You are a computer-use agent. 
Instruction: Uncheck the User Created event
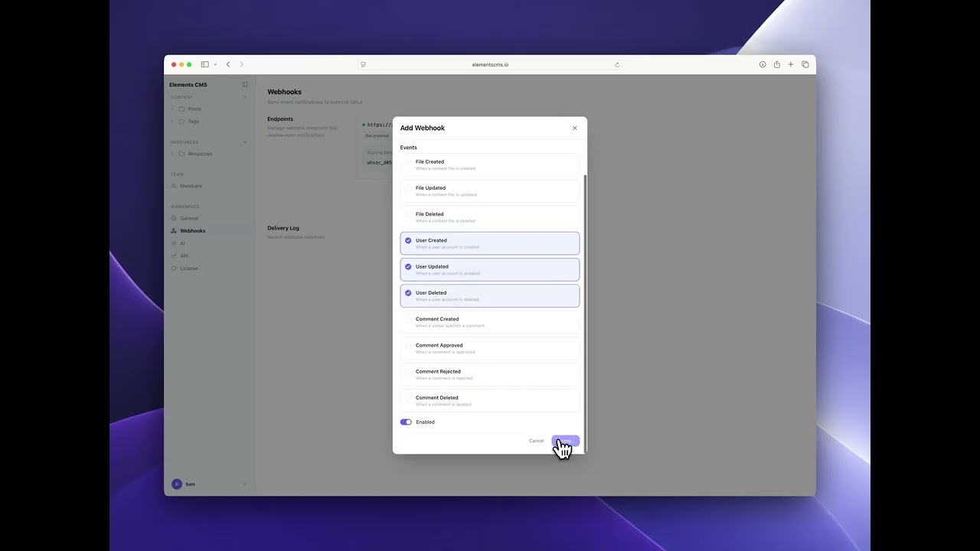click(x=490, y=243)
